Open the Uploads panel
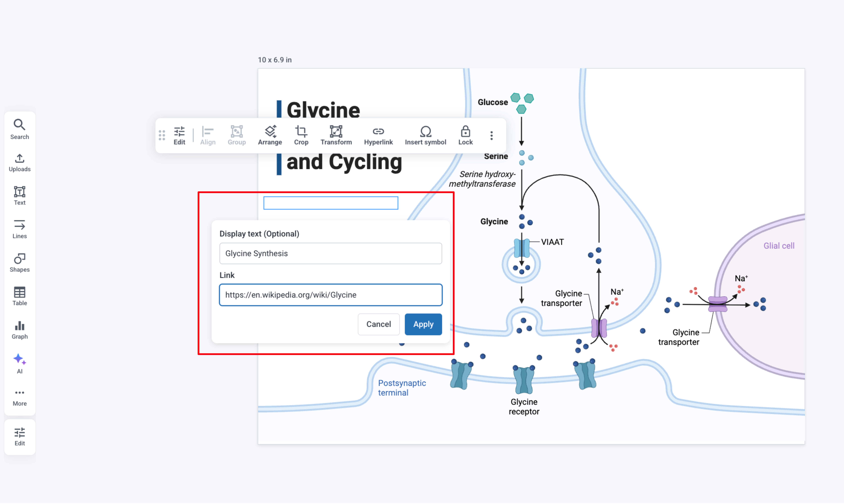844x504 pixels. pyautogui.click(x=19, y=162)
